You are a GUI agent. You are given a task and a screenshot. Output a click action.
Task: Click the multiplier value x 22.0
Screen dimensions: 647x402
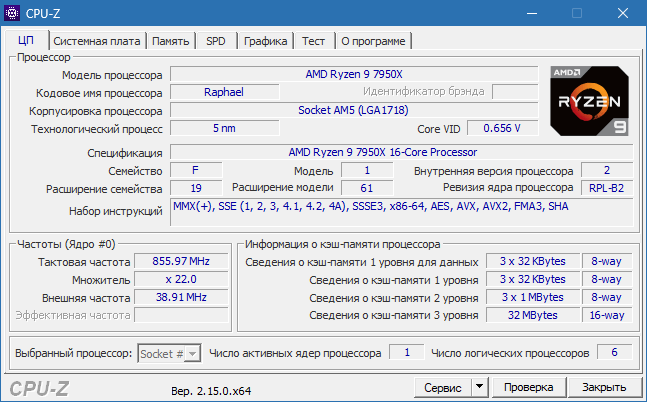[181, 279]
